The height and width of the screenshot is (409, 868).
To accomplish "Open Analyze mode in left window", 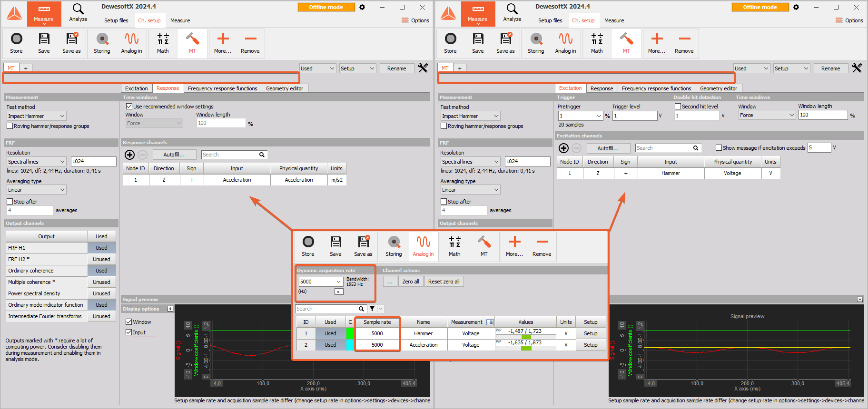I will [78, 13].
